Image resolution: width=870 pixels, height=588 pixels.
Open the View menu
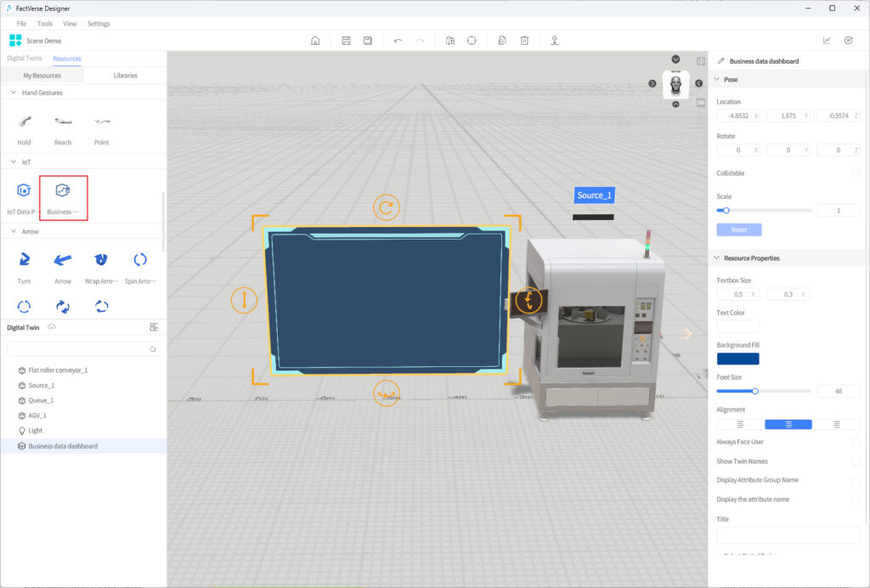pyautogui.click(x=70, y=24)
